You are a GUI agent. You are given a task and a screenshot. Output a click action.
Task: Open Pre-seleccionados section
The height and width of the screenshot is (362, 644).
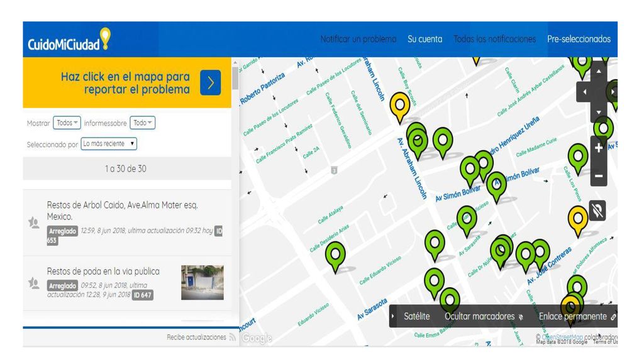[579, 39]
